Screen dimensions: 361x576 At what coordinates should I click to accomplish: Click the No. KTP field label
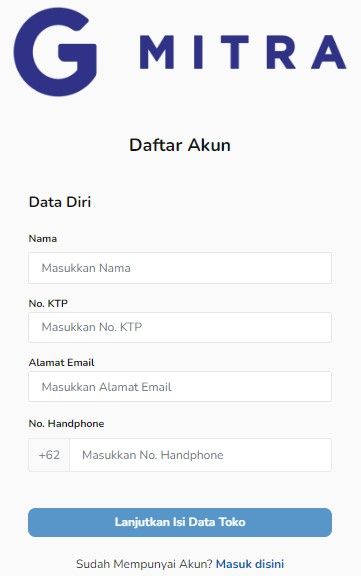click(48, 303)
